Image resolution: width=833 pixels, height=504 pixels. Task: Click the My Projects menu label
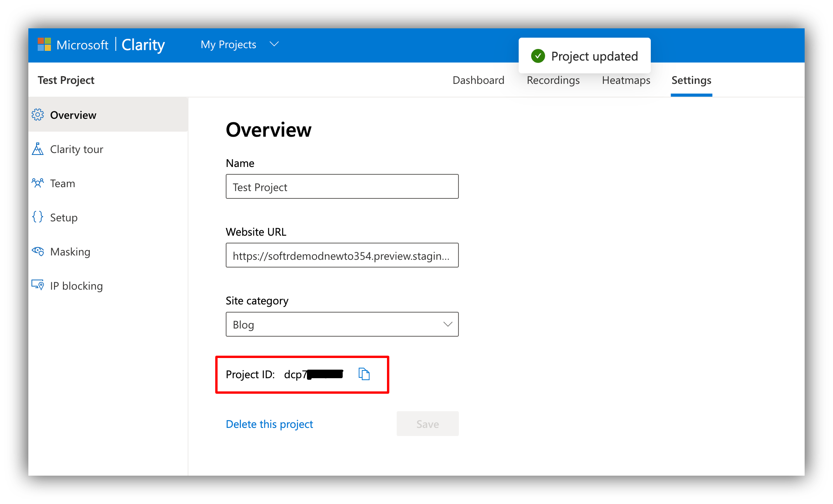228,45
